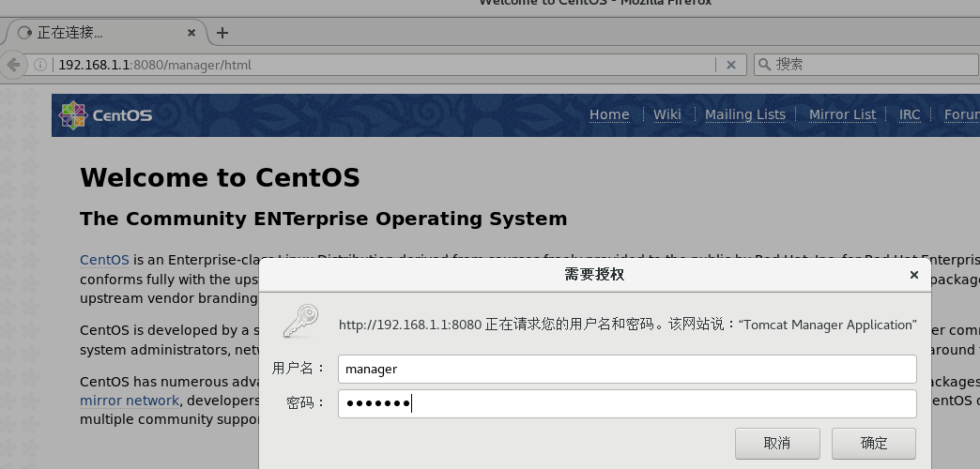Open the Mailing Lists link
Viewport: 980px width, 469px height.
745,115
